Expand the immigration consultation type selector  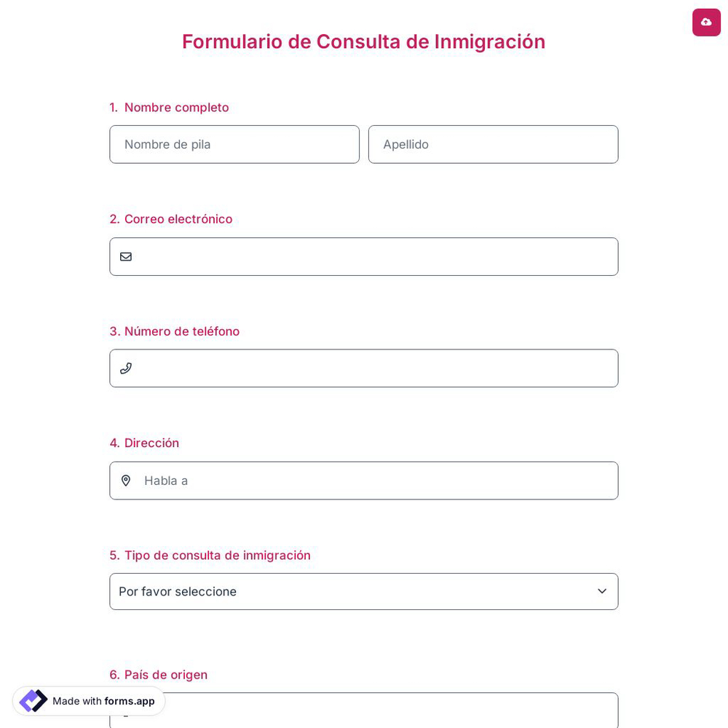point(364,591)
